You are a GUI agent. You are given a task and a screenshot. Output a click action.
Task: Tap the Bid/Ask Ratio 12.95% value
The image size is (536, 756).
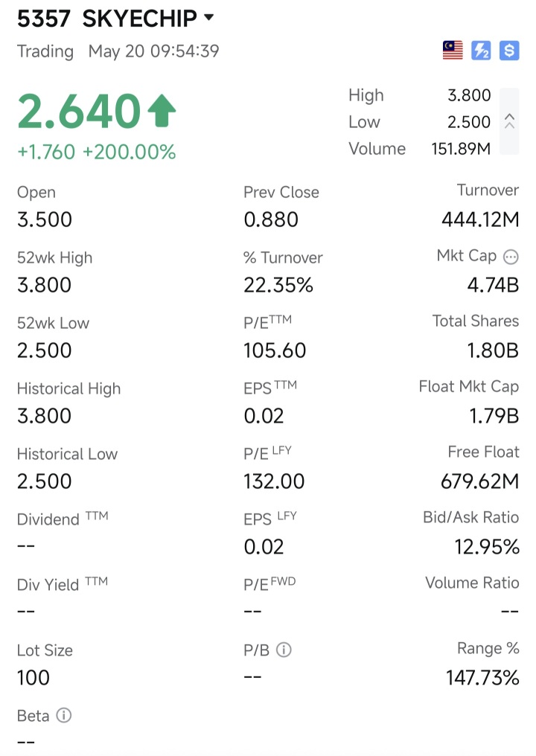click(x=487, y=547)
